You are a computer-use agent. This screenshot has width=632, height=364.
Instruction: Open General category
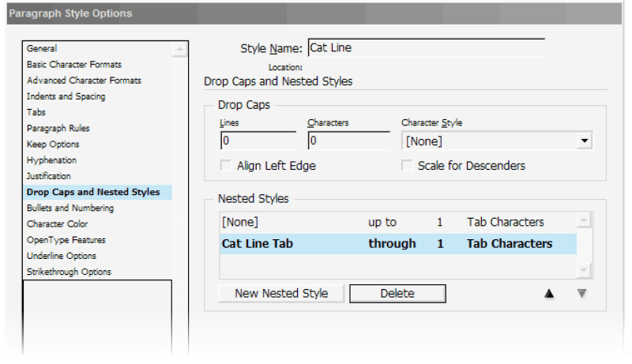point(42,48)
